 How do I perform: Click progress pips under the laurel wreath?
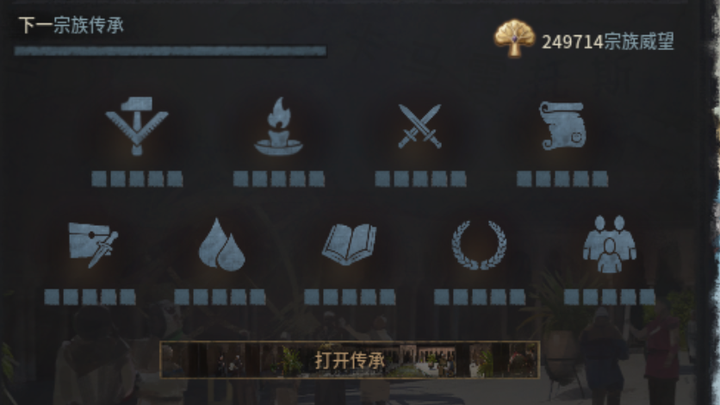(480, 297)
